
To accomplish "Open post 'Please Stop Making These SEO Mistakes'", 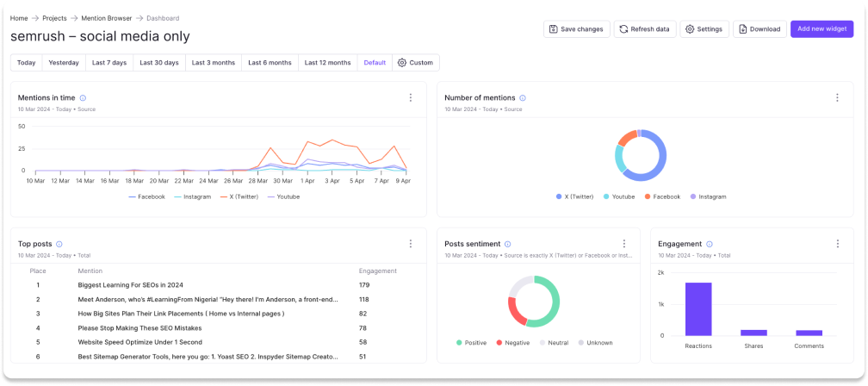I will [x=139, y=328].
